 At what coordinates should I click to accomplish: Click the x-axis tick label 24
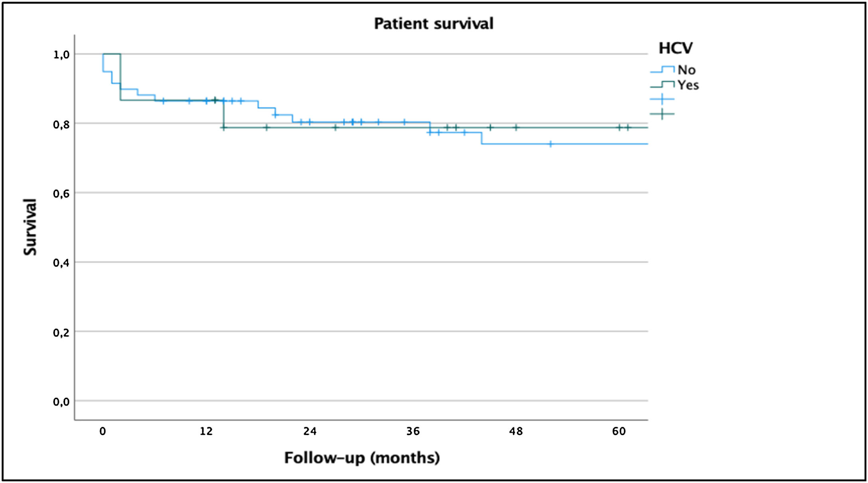click(x=310, y=431)
